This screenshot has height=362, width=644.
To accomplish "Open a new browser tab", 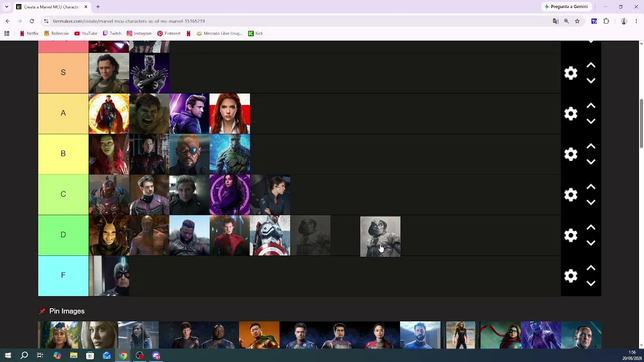I will (98, 7).
